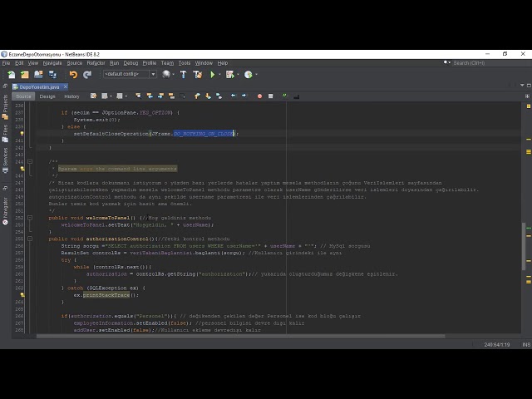Switch to the History view
This screenshot has width=532, height=399.
tap(71, 96)
